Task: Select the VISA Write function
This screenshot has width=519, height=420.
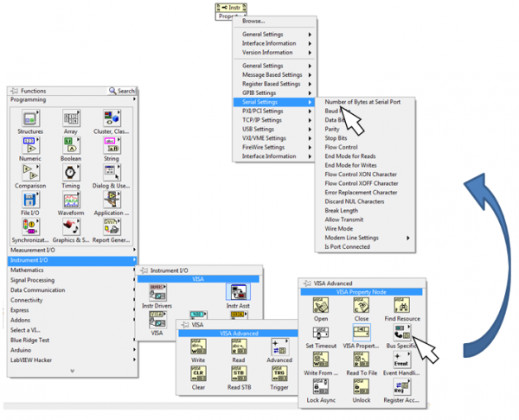Action: 198,347
